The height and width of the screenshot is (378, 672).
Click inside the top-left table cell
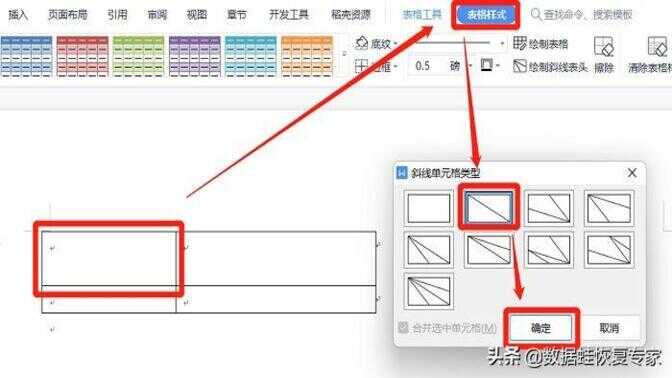point(109,258)
